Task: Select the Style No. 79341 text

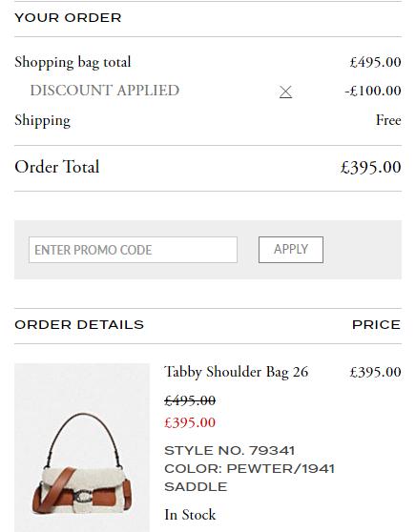Action: 230,451
